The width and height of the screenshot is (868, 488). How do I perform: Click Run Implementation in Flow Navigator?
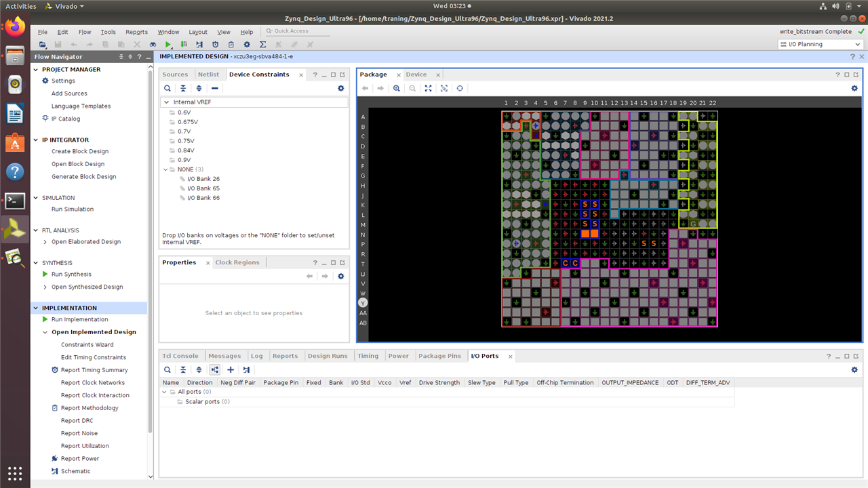point(79,319)
